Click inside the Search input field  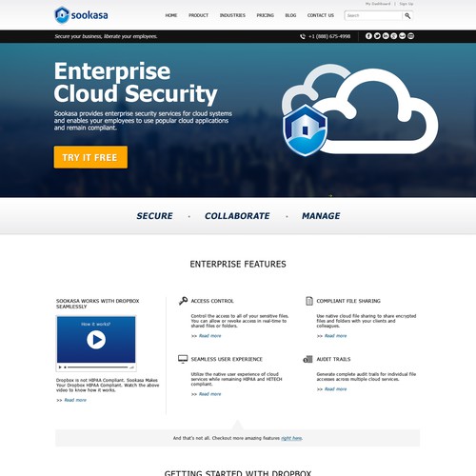tap(373, 15)
